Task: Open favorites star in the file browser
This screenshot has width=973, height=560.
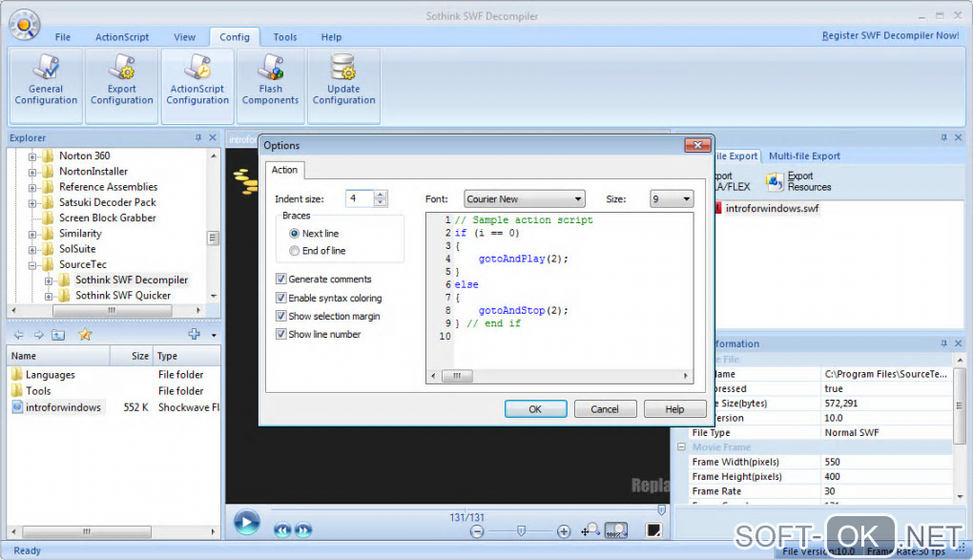Action: (85, 335)
